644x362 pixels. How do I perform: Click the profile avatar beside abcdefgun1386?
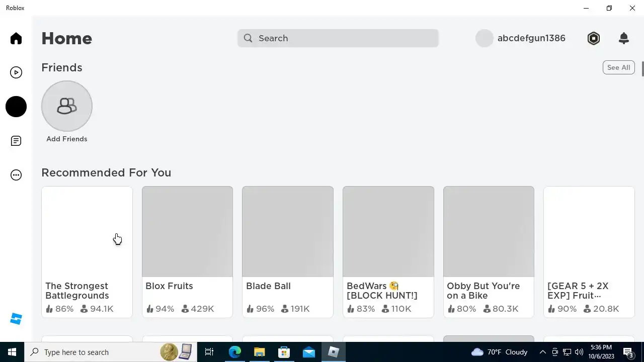click(x=485, y=38)
